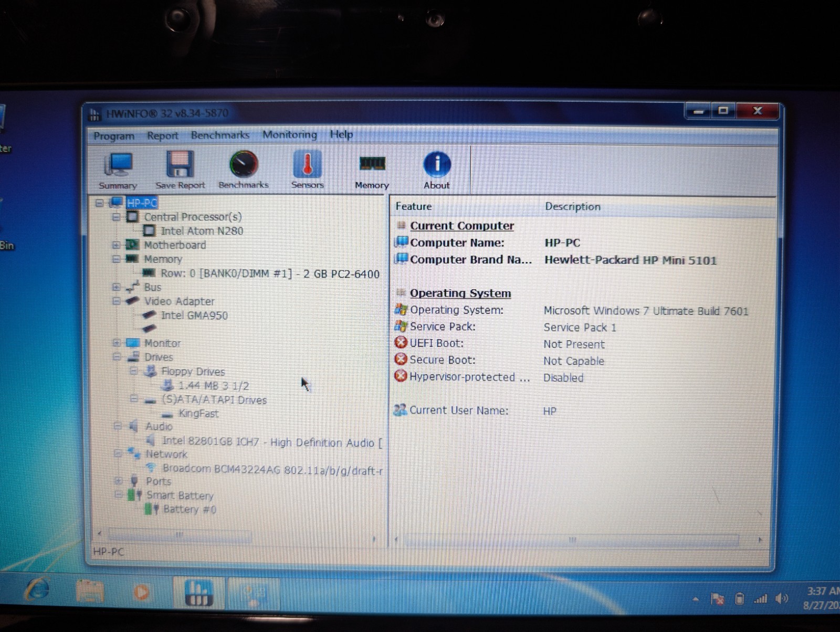Expand the Motherboard node
This screenshot has width=840, height=632.
[x=116, y=245]
